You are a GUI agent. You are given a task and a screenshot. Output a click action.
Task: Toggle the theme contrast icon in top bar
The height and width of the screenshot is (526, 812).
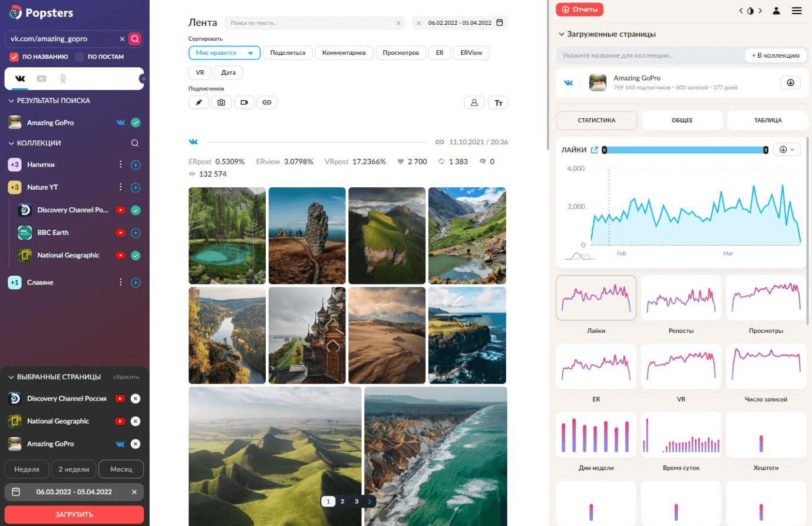point(750,11)
